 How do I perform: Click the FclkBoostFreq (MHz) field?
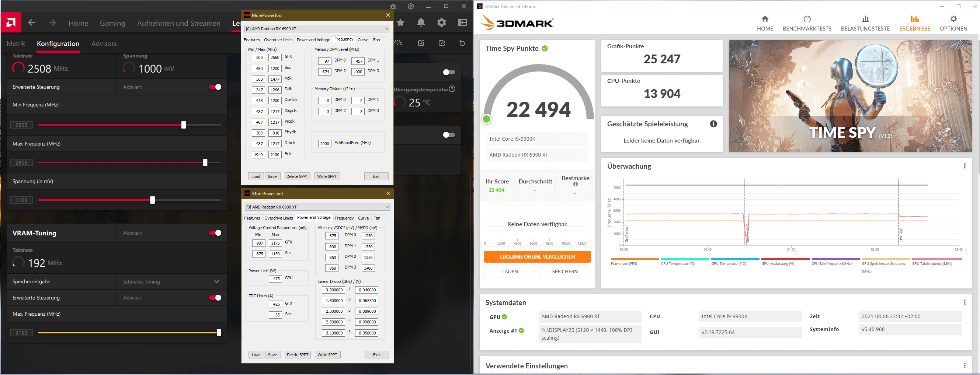pyautogui.click(x=324, y=144)
